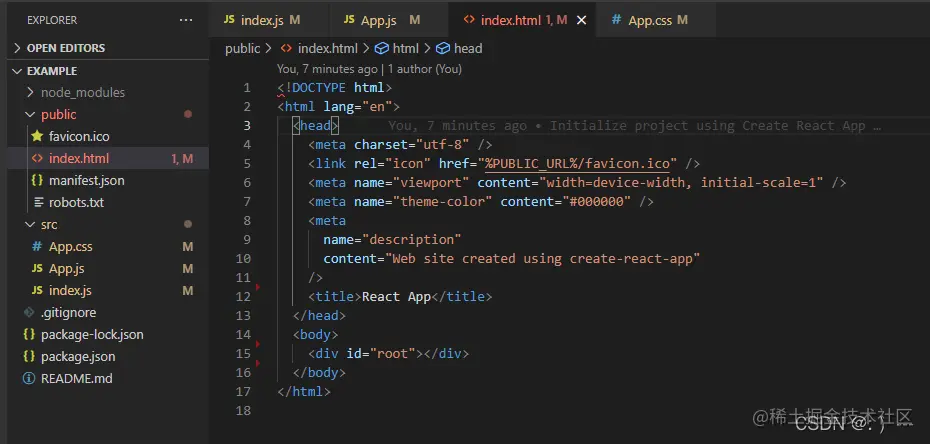Screen dimensions: 930x444
Task: Expand the node_modules folder
Action: click(82, 92)
